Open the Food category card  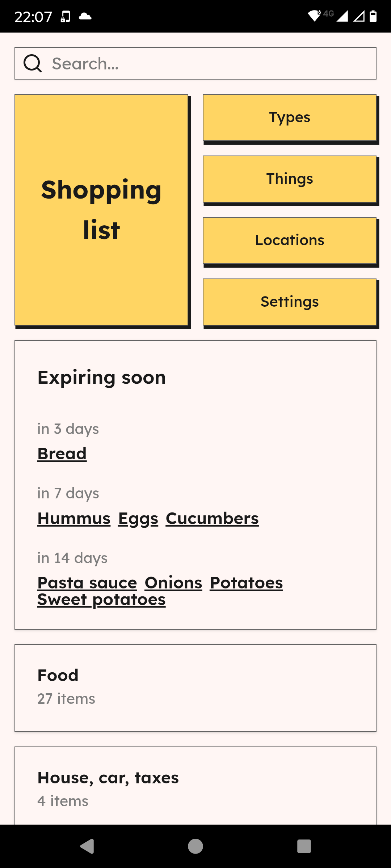[x=195, y=688]
